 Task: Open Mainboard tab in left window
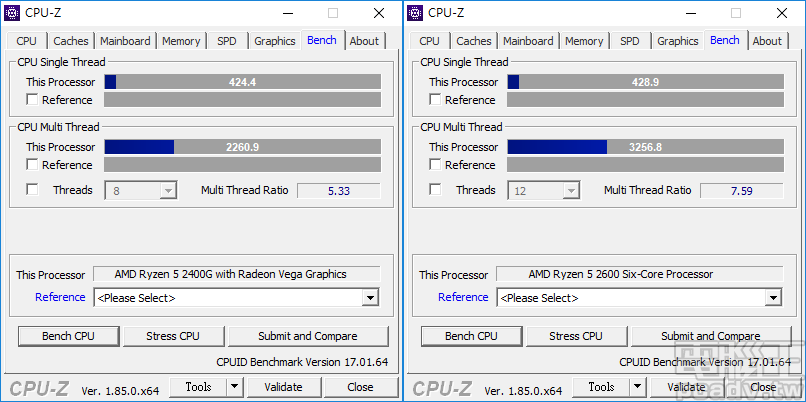click(125, 41)
